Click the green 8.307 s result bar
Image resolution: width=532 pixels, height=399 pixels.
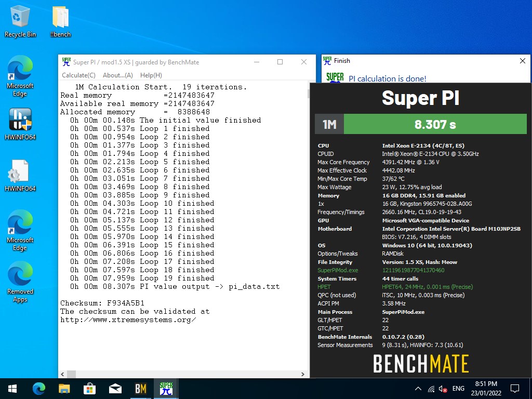(435, 124)
